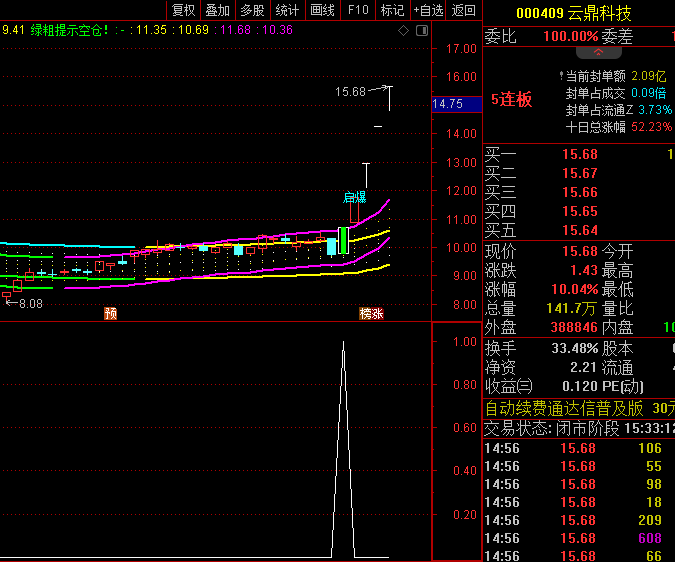
Task: Click the 榜涨 marker icon below the chart
Action: [x=371, y=313]
